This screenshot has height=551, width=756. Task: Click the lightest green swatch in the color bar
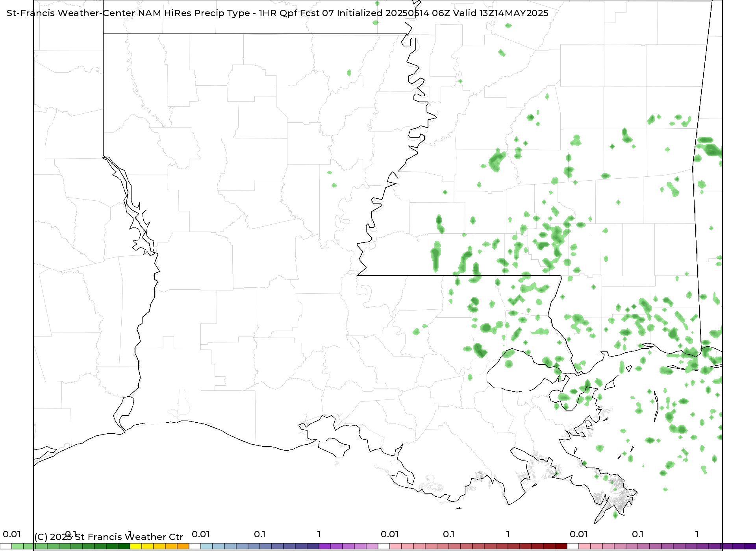pos(18,546)
